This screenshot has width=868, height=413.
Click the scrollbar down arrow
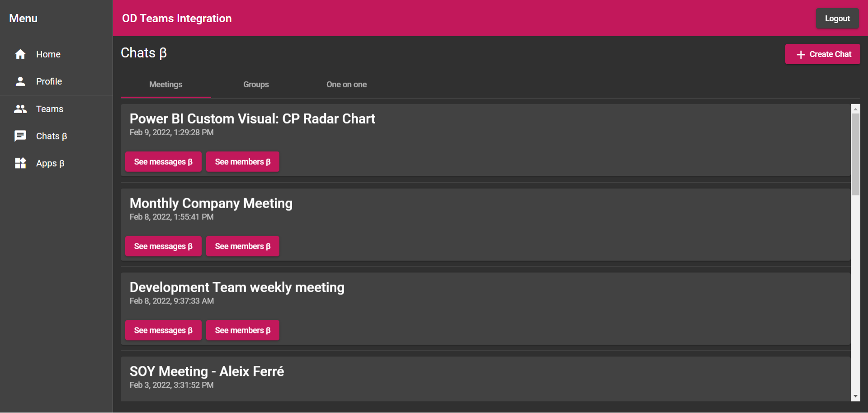pyautogui.click(x=855, y=396)
